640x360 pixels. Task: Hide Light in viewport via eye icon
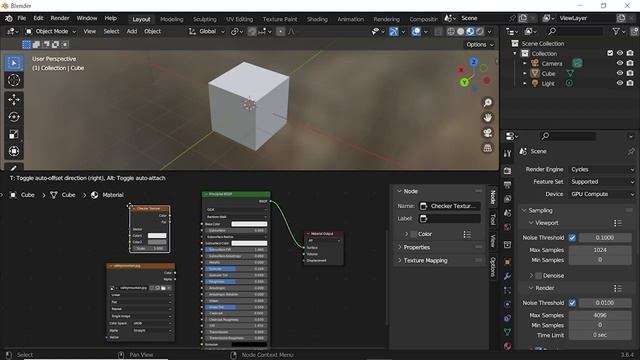620,83
